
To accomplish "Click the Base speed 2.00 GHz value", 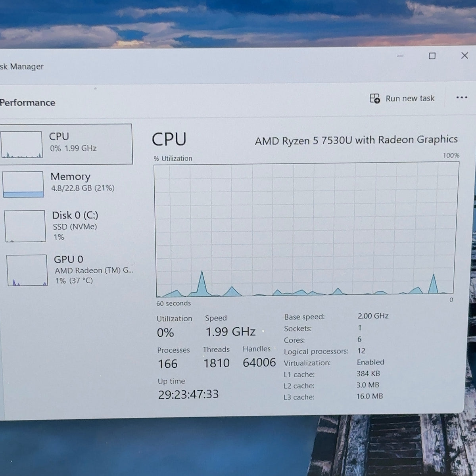I will [x=373, y=316].
